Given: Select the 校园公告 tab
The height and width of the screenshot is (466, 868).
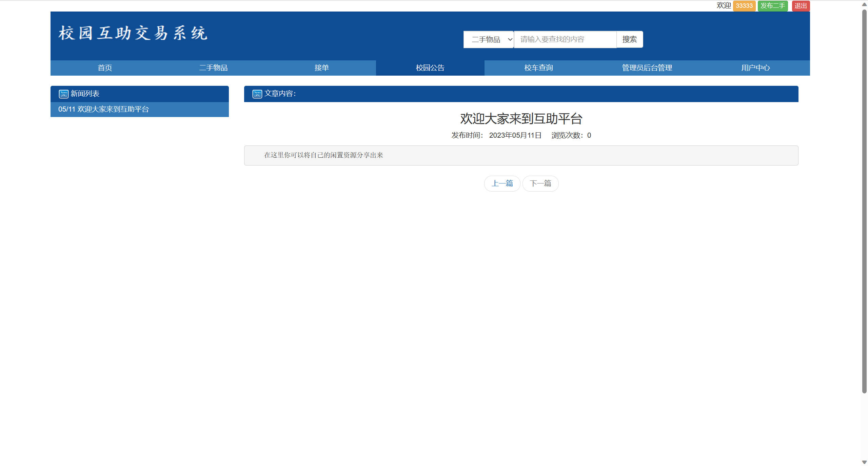Looking at the screenshot, I should click(430, 68).
